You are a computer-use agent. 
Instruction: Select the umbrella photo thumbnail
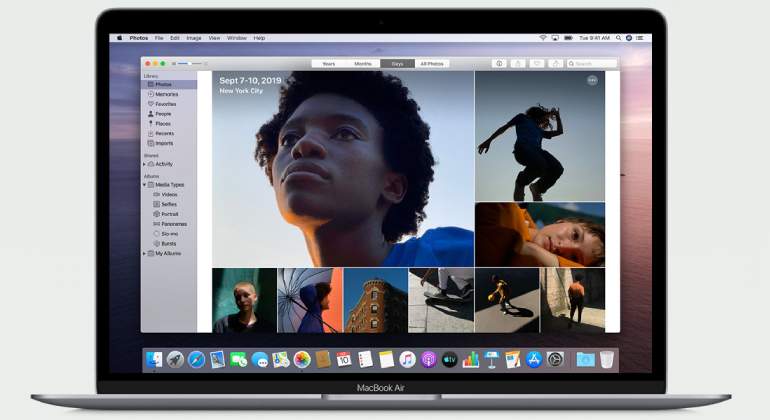pos(310,300)
